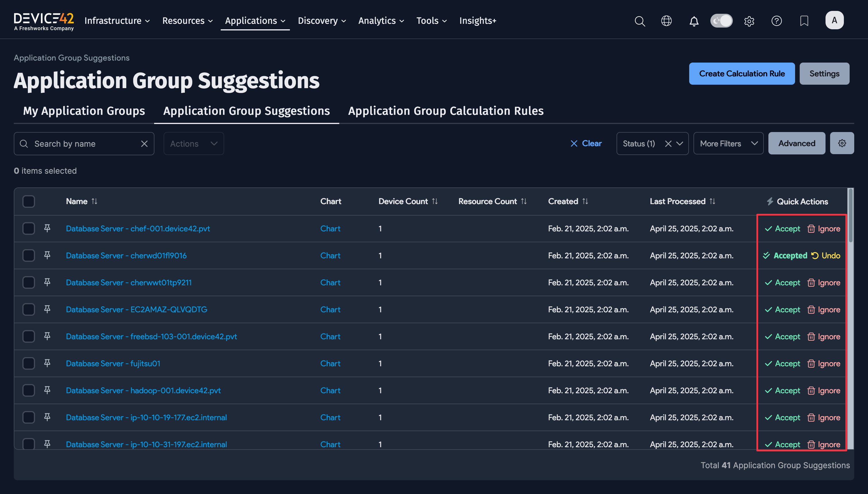Open the More Filters dropdown

(728, 143)
